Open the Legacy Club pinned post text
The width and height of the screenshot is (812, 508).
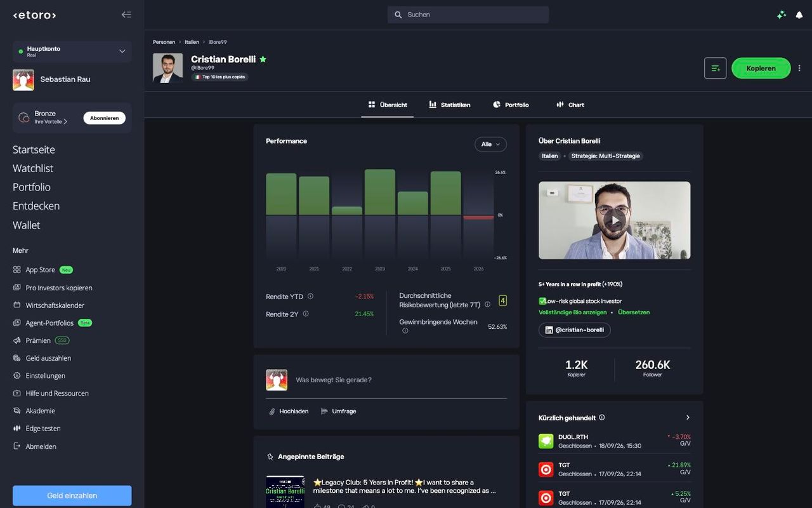405,486
